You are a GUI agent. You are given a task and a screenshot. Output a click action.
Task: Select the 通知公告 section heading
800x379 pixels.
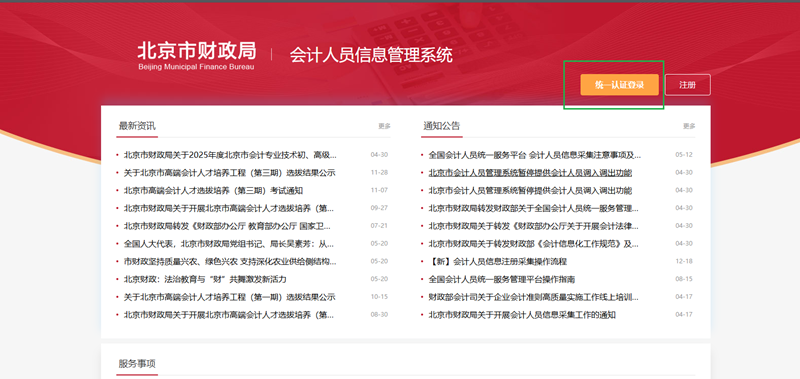[441, 126]
